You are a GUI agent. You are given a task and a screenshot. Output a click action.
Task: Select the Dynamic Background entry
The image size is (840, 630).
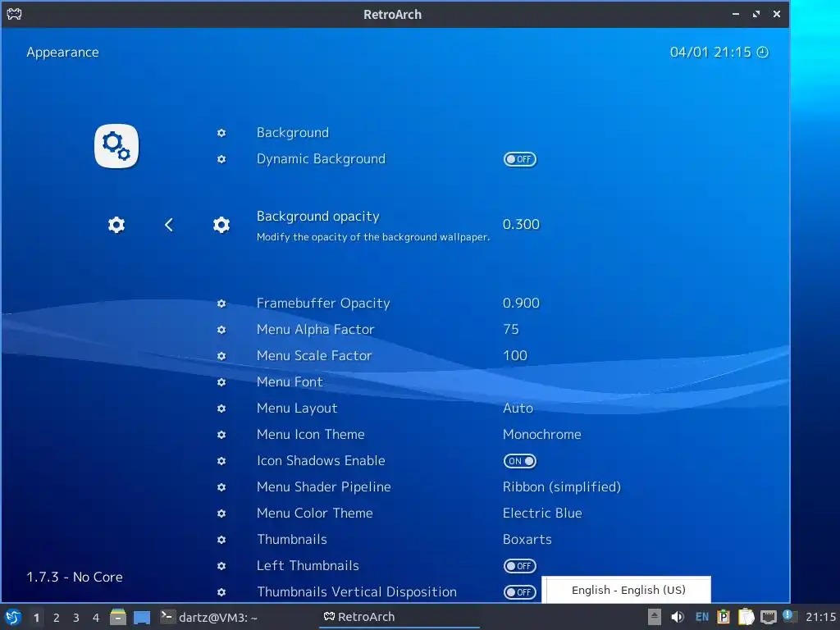(321, 159)
